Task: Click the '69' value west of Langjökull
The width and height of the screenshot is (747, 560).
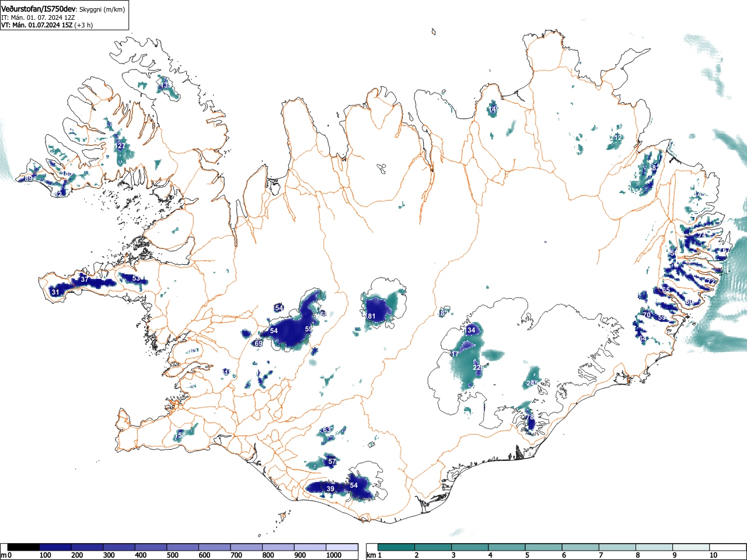Action: point(258,344)
